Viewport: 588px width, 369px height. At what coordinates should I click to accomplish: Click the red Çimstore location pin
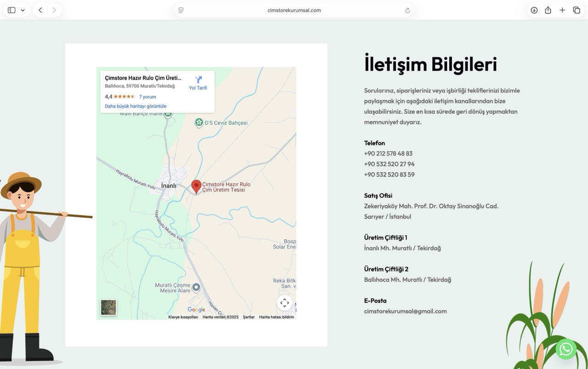pos(196,186)
